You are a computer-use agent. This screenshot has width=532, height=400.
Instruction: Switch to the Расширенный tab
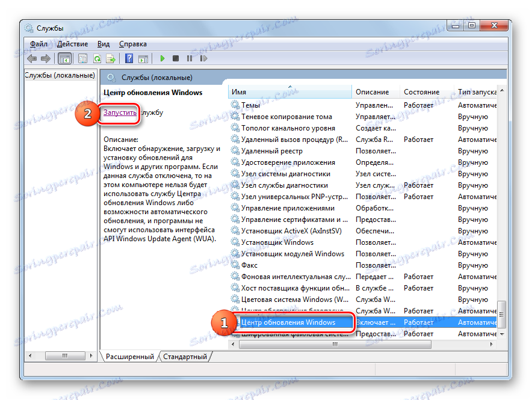[x=129, y=357]
